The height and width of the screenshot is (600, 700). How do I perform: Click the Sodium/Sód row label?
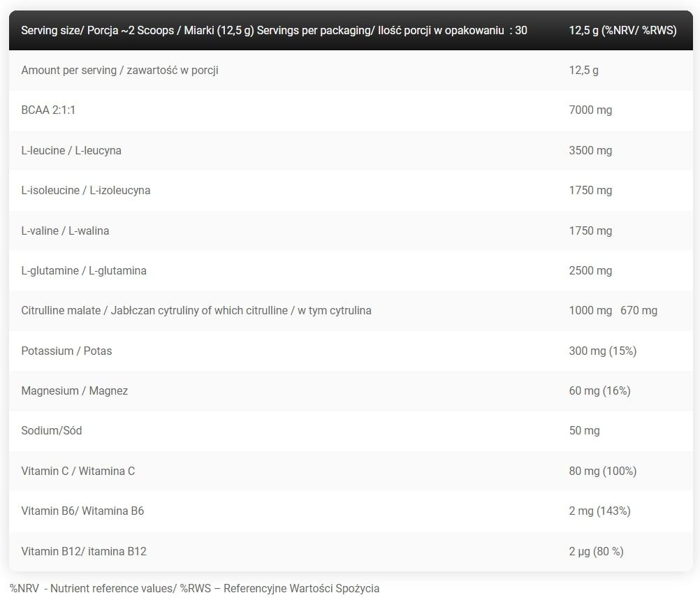coord(52,430)
